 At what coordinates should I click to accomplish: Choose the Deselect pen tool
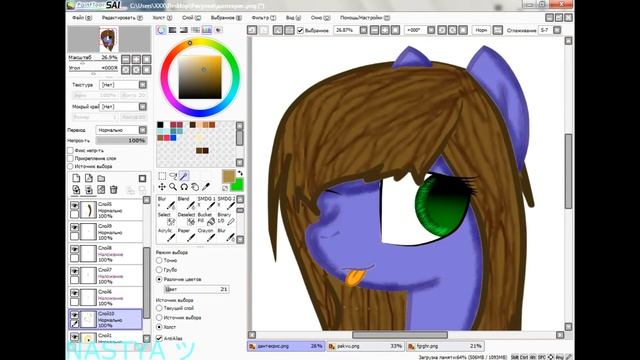186,219
